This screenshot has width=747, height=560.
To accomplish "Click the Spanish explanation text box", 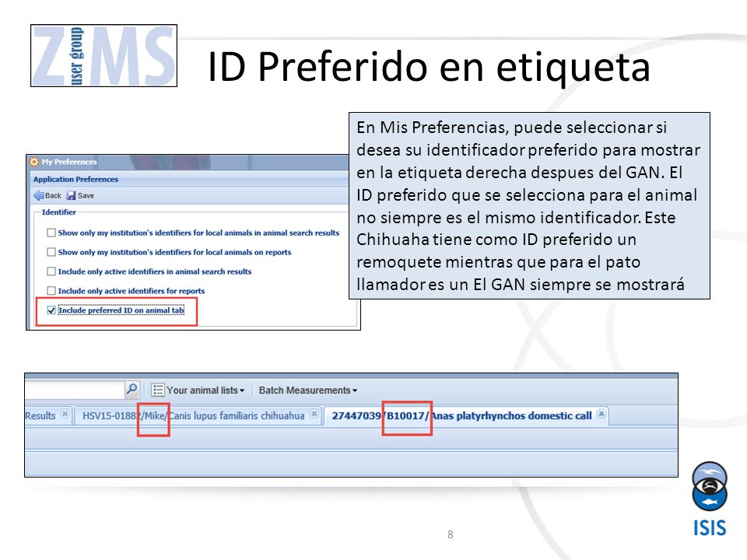I will point(529,205).
